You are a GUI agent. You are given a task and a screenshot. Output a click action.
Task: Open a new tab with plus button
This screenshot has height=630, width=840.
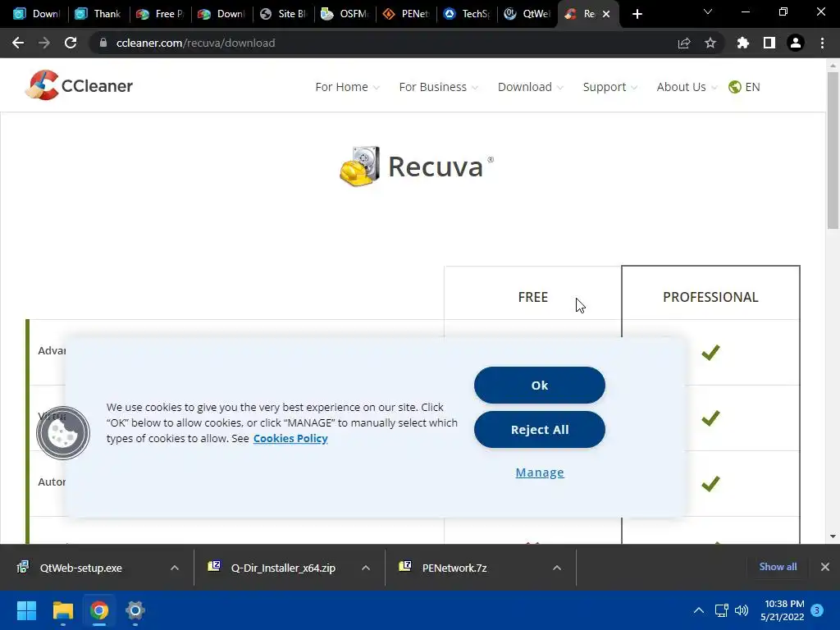pyautogui.click(x=637, y=14)
